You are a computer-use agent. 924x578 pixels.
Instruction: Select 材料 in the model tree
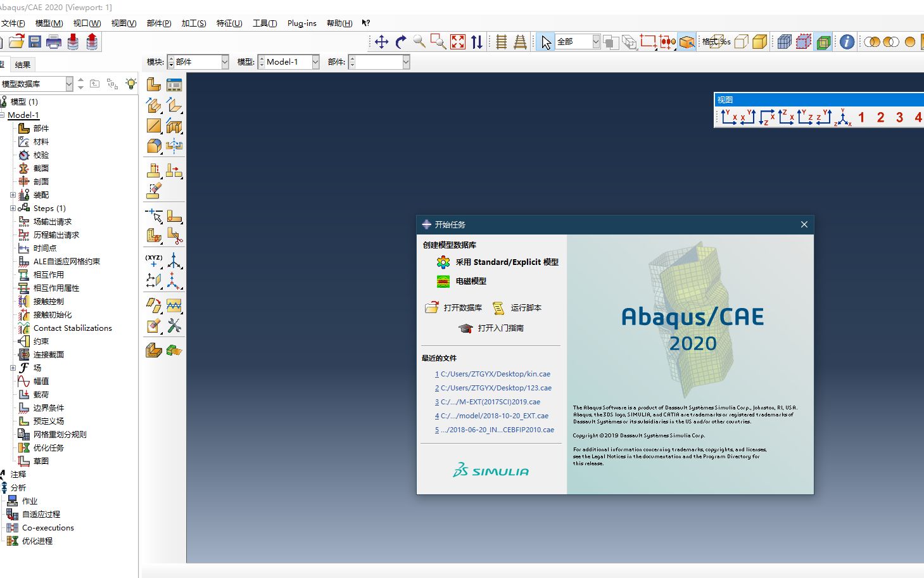pyautogui.click(x=41, y=141)
